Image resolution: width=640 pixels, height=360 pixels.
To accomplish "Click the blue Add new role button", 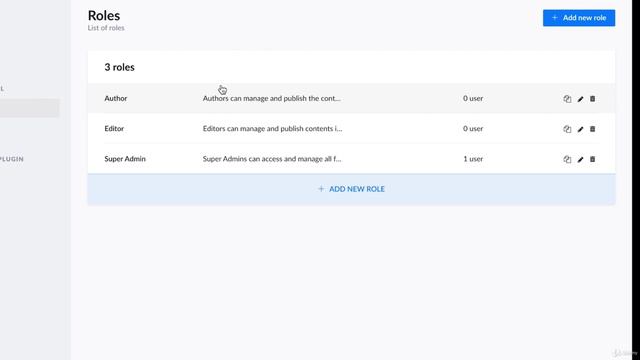I will coord(579,18).
